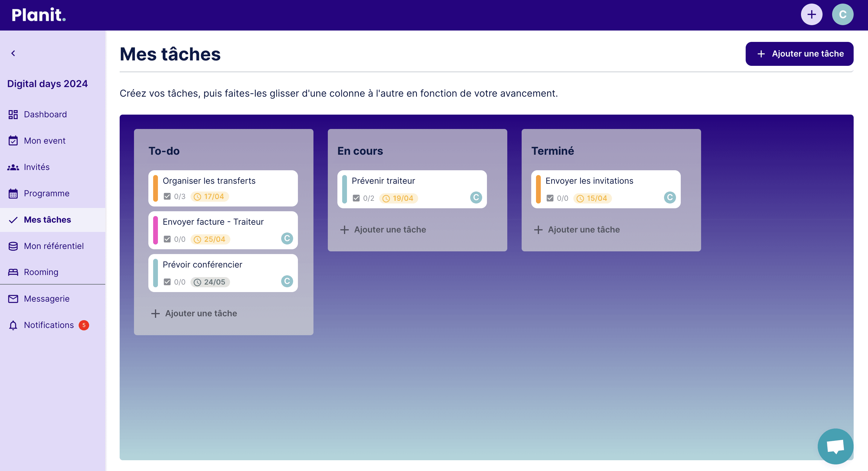Click teal color tag on Prévenir traiteur

pos(344,189)
